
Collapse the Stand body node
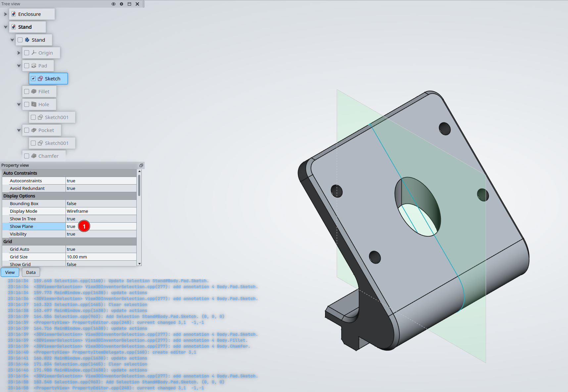click(12, 40)
